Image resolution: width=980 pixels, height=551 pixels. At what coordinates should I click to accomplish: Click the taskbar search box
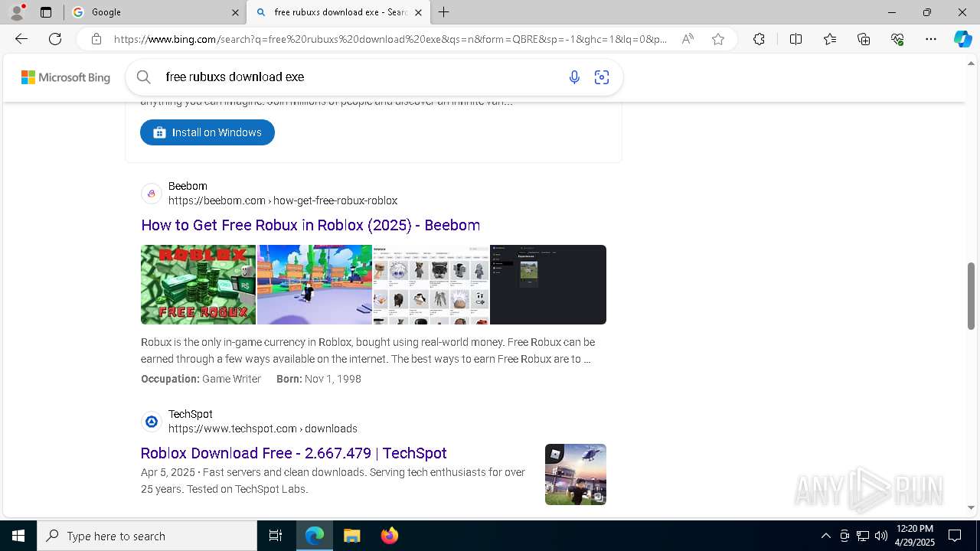coord(147,536)
